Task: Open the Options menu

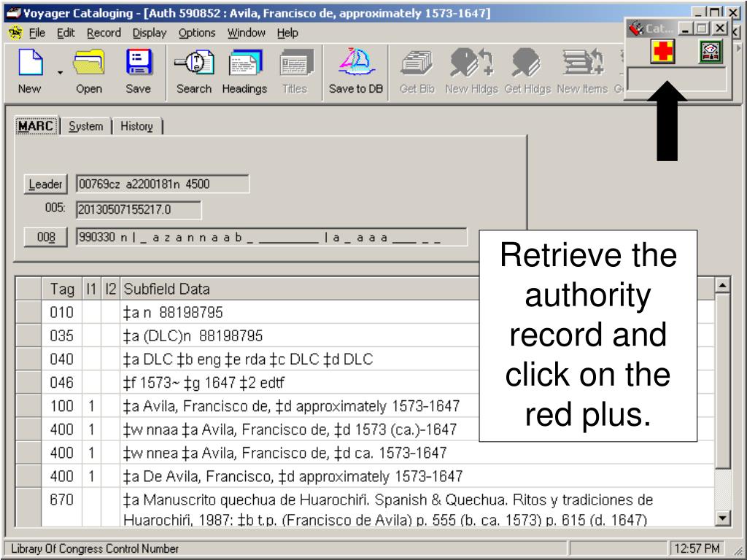Action: (197, 33)
